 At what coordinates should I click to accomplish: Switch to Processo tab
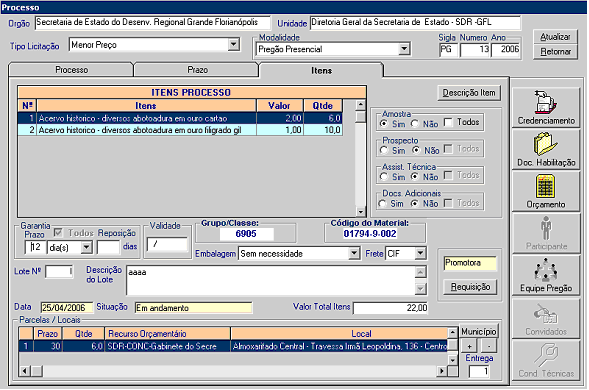click(71, 70)
